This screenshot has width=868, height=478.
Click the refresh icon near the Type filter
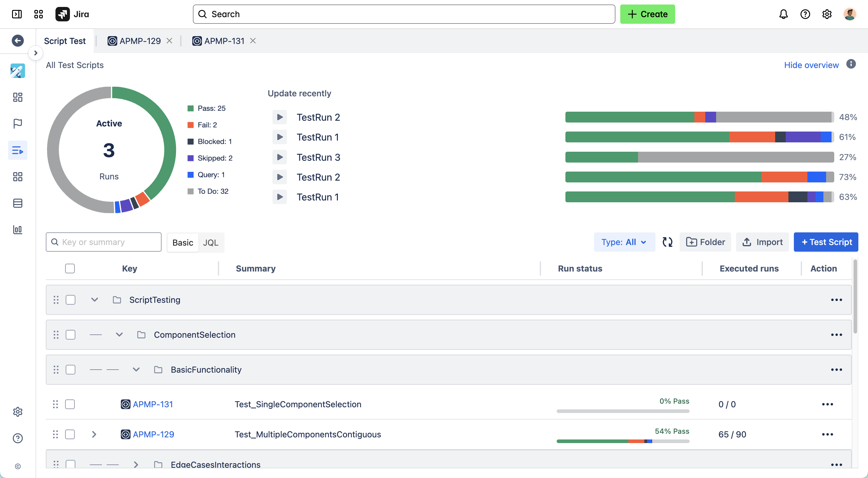(x=668, y=242)
